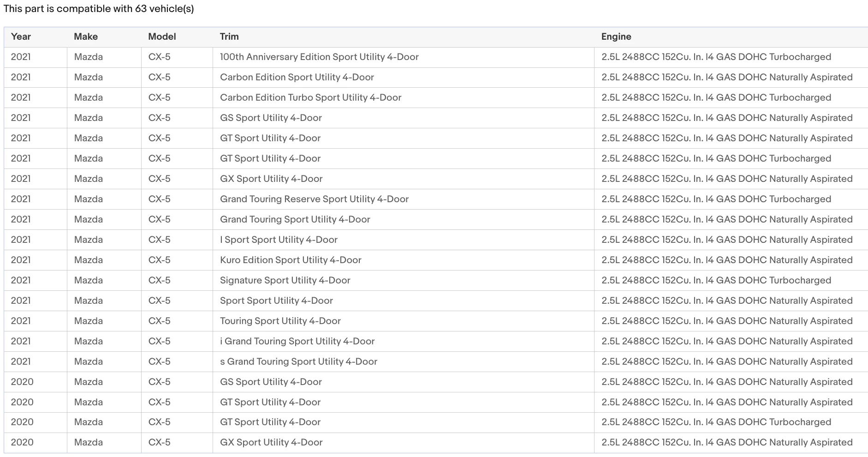Click Mazda in the 100th Anniversary Edition row
Image resolution: width=868 pixels, height=457 pixels.
(89, 57)
